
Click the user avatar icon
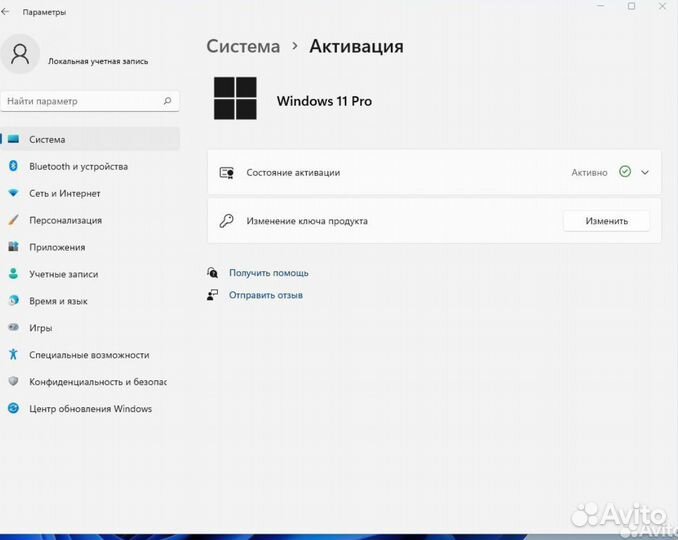click(20, 54)
